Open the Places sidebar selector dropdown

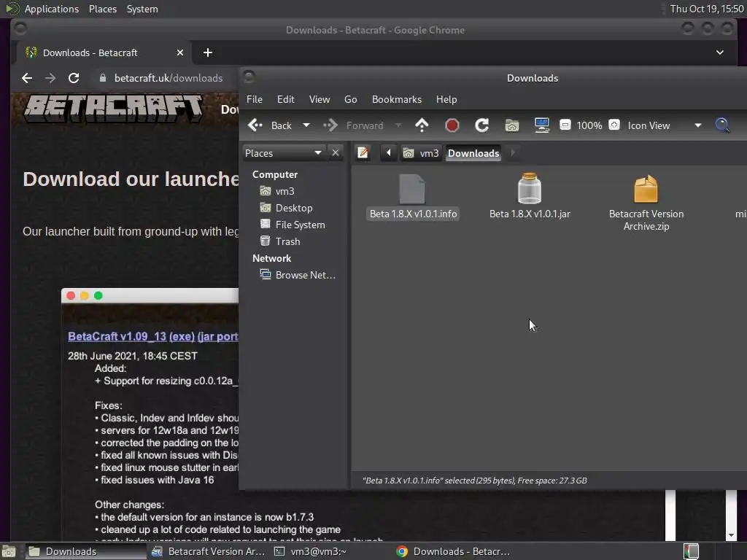[x=284, y=153]
